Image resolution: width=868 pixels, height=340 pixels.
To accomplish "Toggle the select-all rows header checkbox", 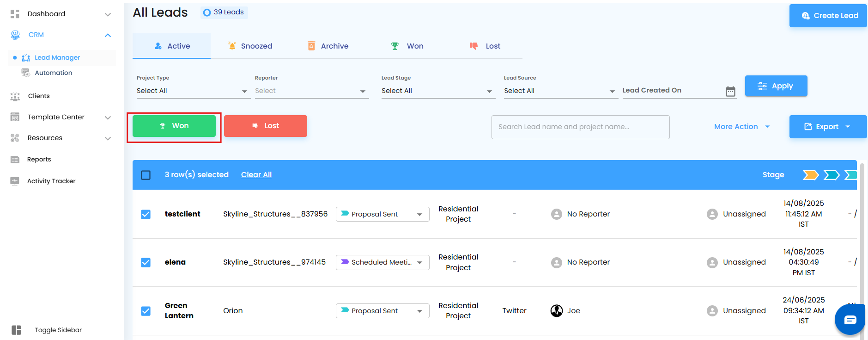I will point(146,175).
